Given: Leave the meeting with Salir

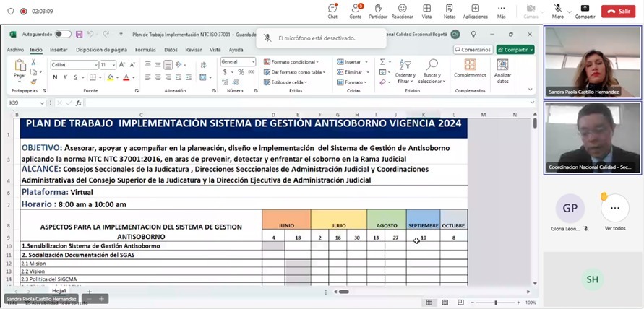Looking at the screenshot, I should point(618,11).
